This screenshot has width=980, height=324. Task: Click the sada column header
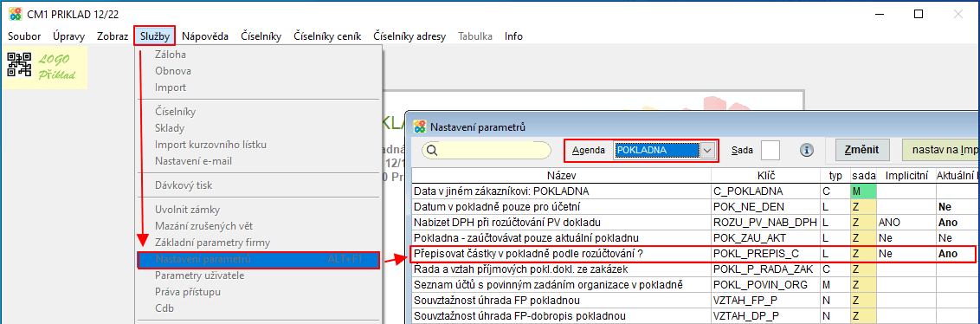click(863, 176)
